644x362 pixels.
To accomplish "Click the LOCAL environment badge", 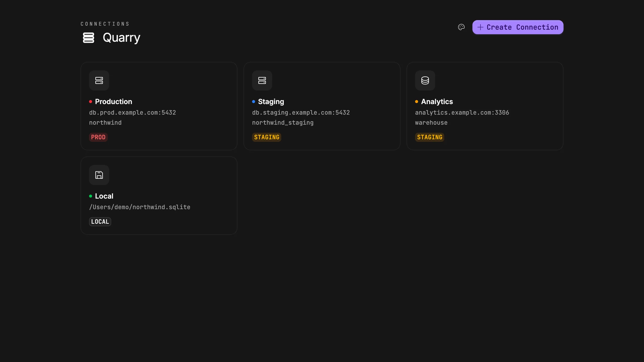I will 100,222.
